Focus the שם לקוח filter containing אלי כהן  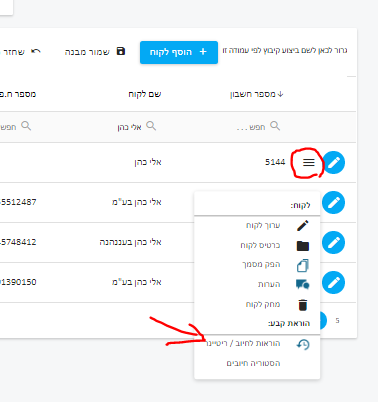click(129, 127)
